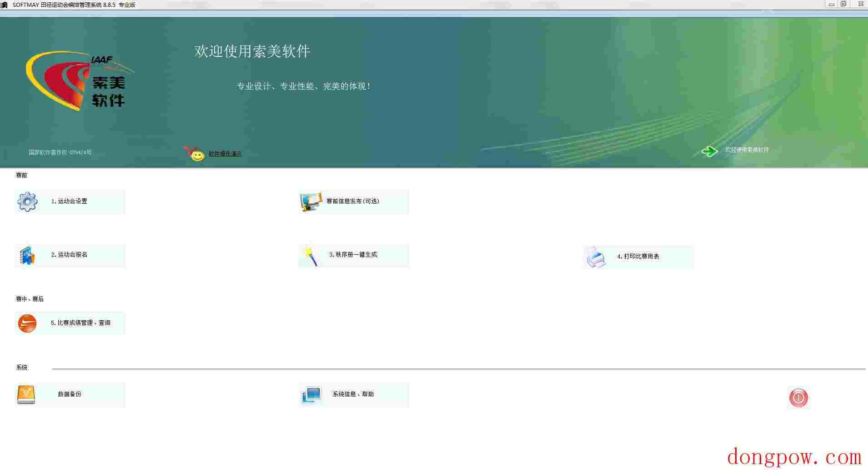Click the magic wand icon for 秩序册一键生成
The width and height of the screenshot is (868, 470).
pyautogui.click(x=311, y=256)
